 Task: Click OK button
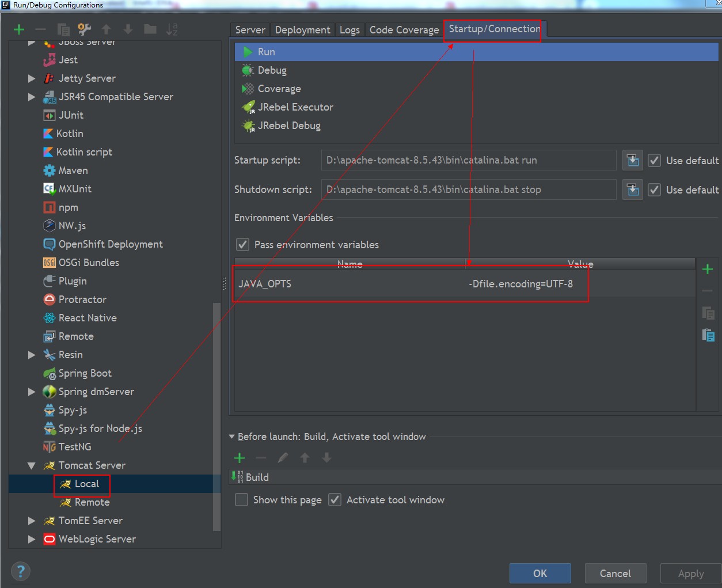click(540, 573)
